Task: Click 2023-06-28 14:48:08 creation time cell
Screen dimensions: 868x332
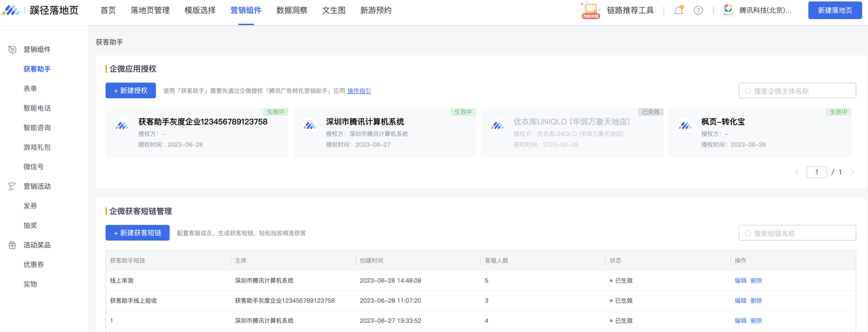Action: (391, 280)
